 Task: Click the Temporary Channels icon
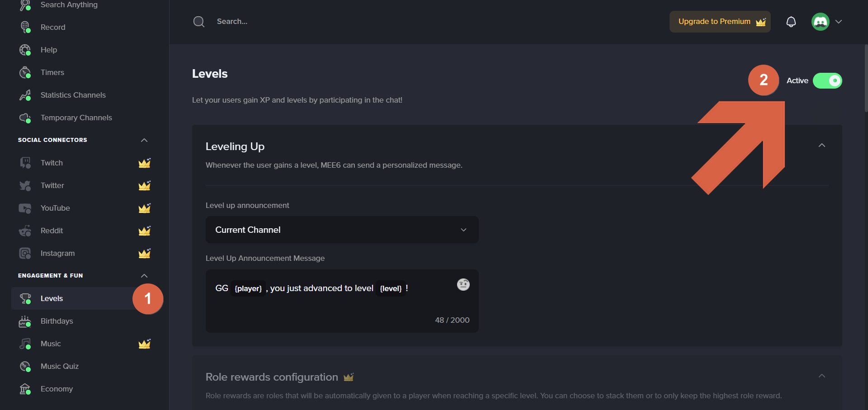pyautogui.click(x=25, y=118)
